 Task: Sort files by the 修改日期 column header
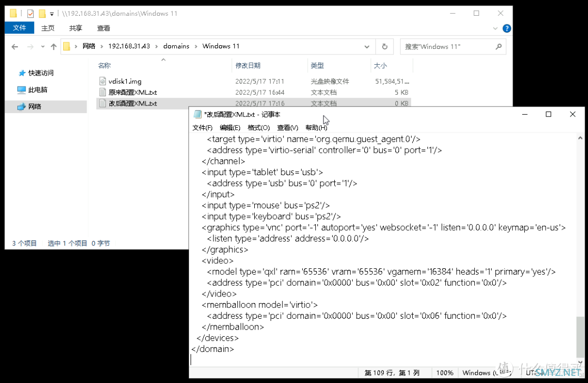pyautogui.click(x=248, y=66)
